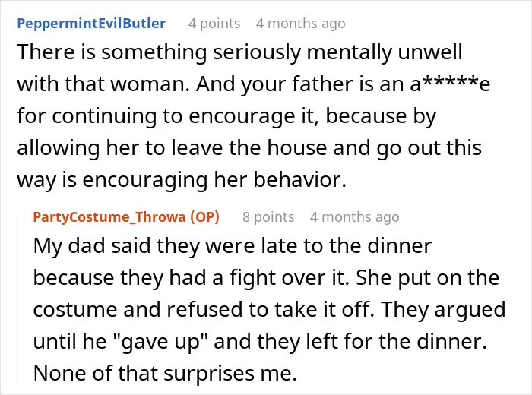The image size is (532, 395).
Task: Click the "4 points" score label
Action: point(214,24)
